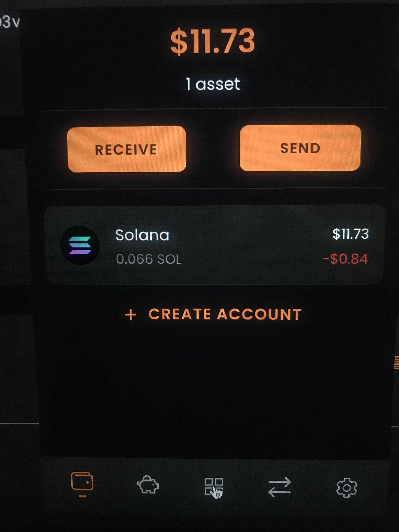Image resolution: width=399 pixels, height=532 pixels.
Task: Click the Solana logo icon
Action: [80, 245]
